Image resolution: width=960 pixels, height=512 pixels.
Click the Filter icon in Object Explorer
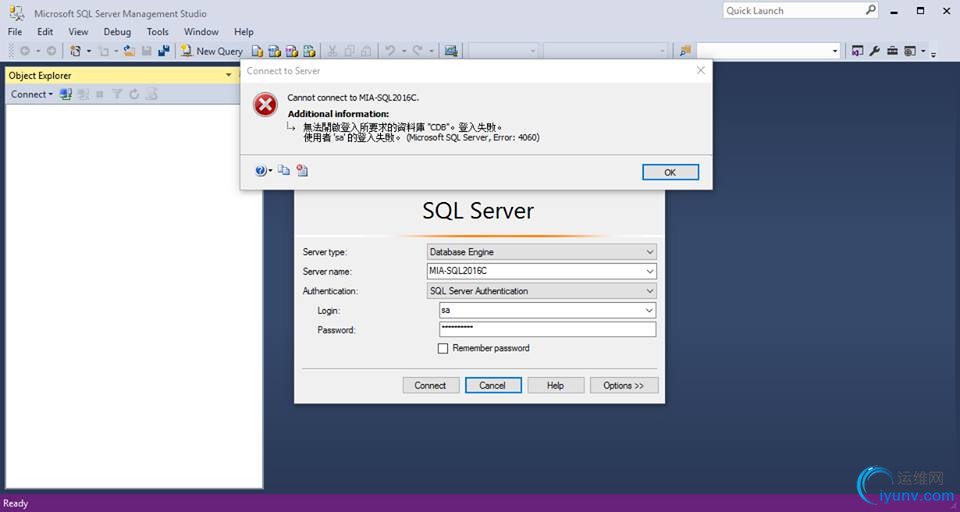[117, 94]
